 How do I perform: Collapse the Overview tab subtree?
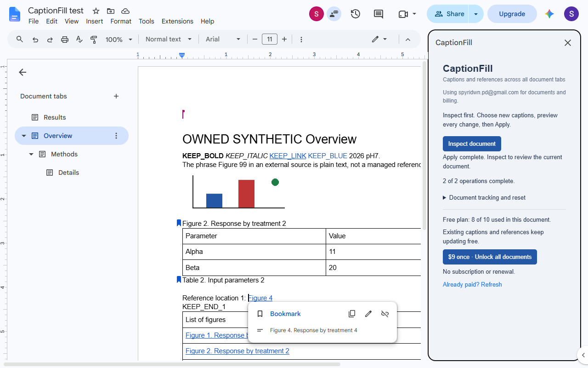[24, 136]
